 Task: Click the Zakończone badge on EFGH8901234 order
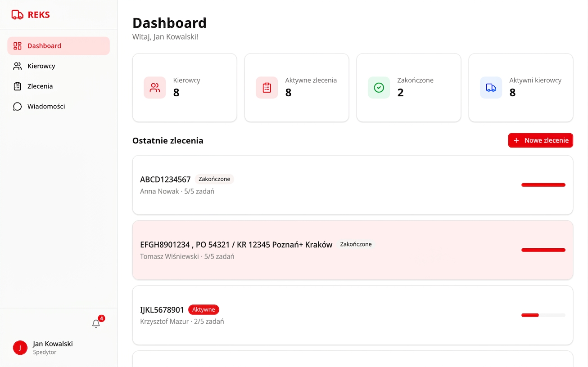point(356,244)
